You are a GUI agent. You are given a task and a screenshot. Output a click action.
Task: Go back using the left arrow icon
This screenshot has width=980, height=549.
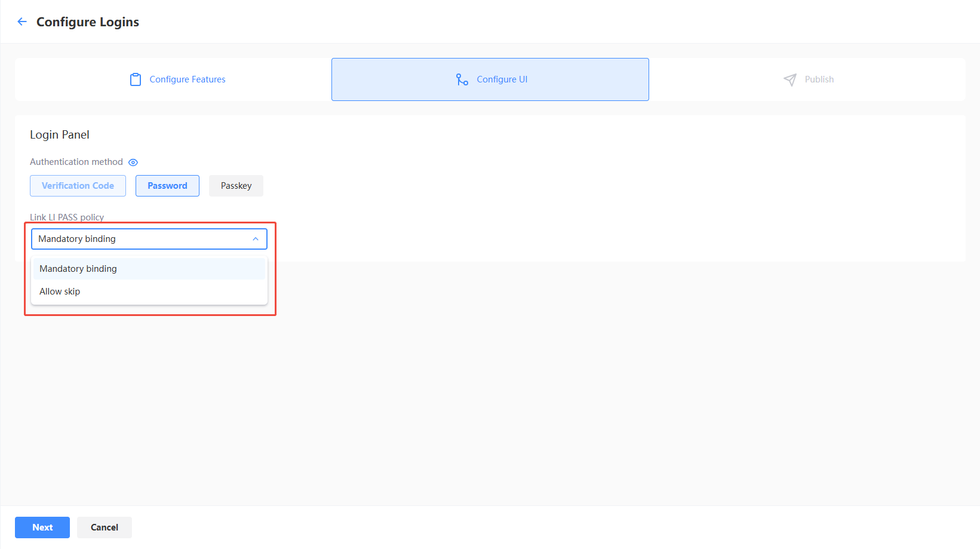[x=22, y=22]
